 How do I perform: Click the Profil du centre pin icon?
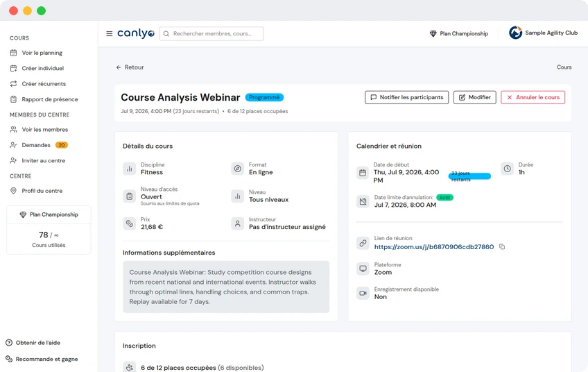tap(13, 191)
